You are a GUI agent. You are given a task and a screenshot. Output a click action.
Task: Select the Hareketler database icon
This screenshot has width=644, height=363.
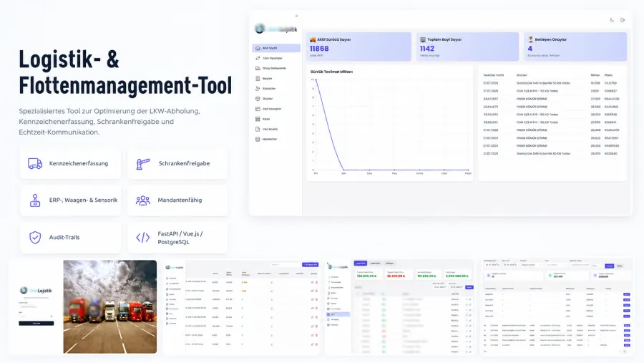click(x=258, y=140)
